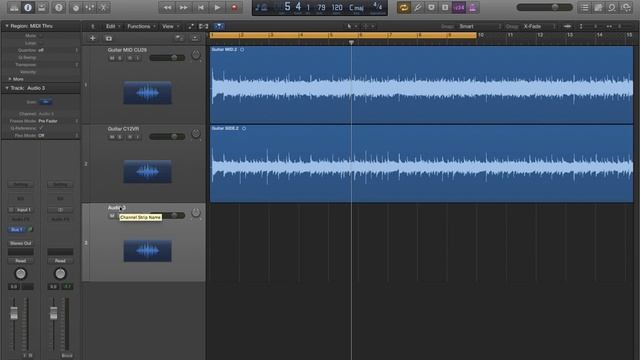Click the Rewind transport button
The height and width of the screenshot is (360, 640).
(x=167, y=7)
